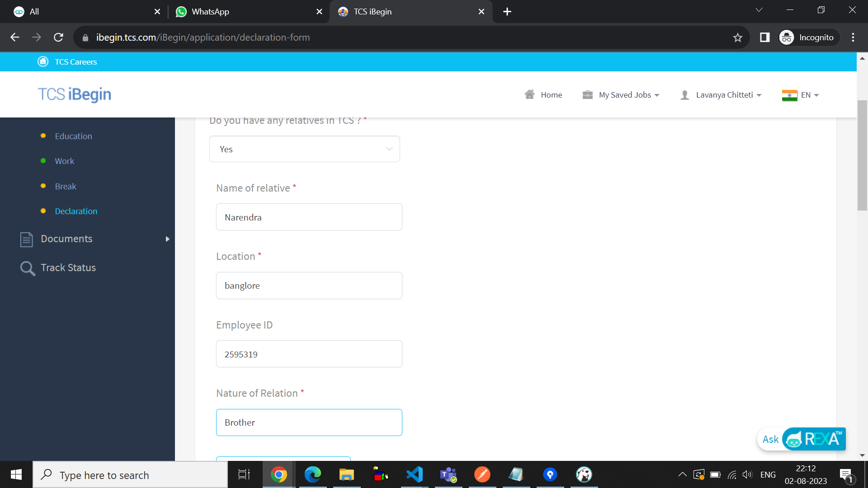Select the TCS iBegin tab

point(411,12)
